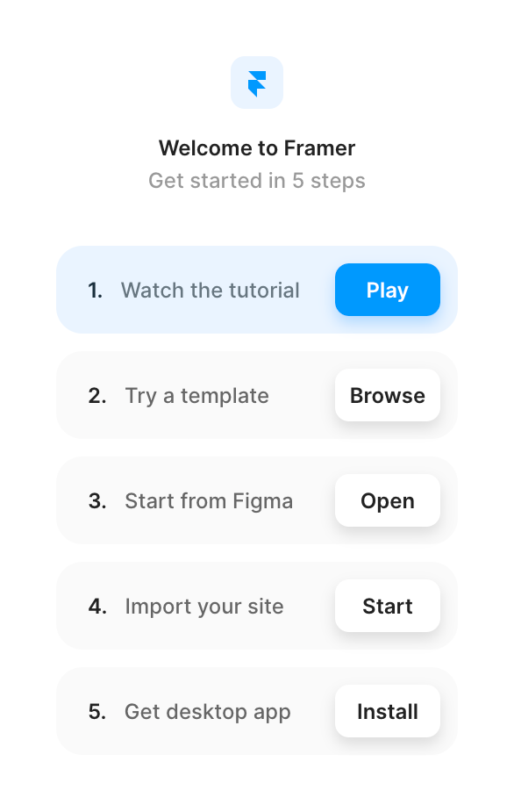Select the 'Start from Figma' step
Screen dimensions: 514x812
(209, 500)
